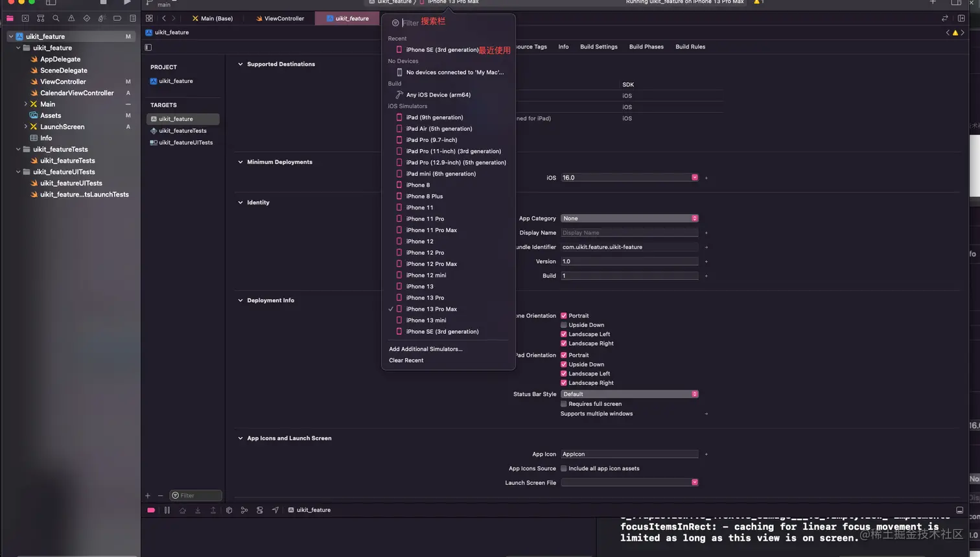Open the ViewController editor tab
The width and height of the screenshot is (980, 557).
coord(280,18)
